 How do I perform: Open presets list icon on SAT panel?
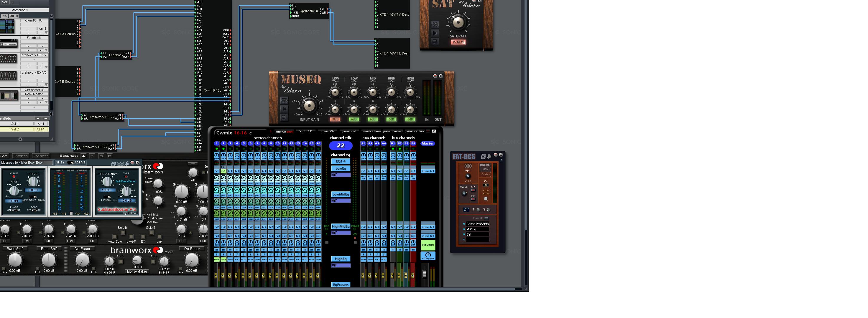pos(435,42)
